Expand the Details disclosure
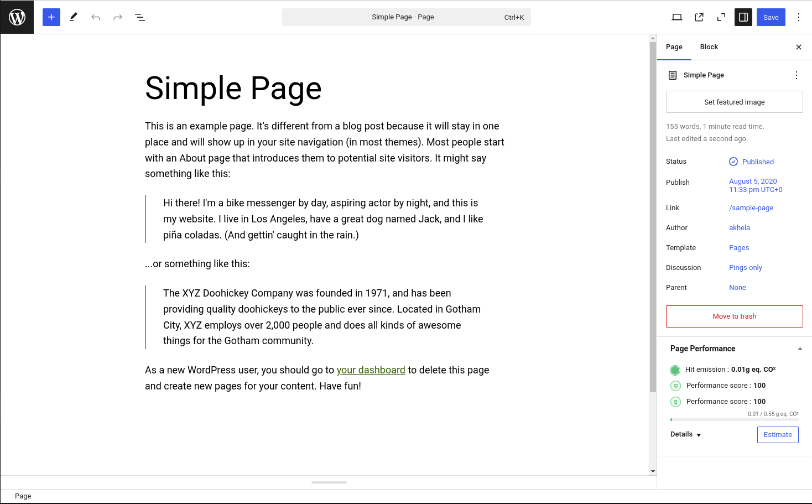This screenshot has height=504, width=812. pyautogui.click(x=686, y=434)
